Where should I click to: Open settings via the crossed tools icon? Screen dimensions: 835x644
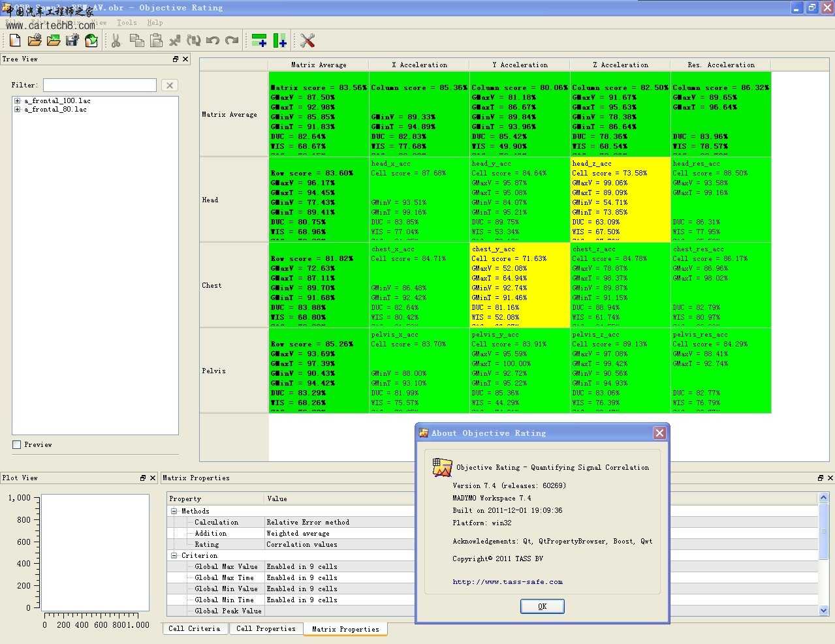pyautogui.click(x=307, y=40)
